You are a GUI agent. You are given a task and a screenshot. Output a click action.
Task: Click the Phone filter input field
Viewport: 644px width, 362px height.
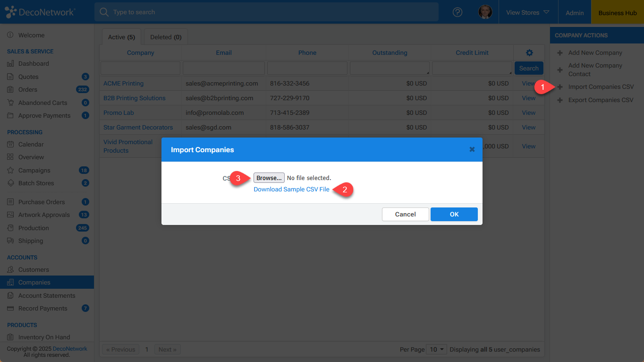pyautogui.click(x=307, y=68)
